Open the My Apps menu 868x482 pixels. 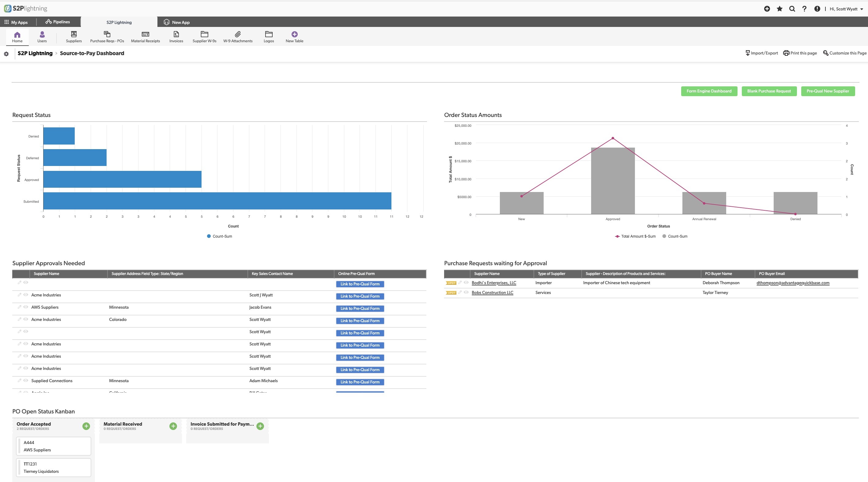(16, 22)
